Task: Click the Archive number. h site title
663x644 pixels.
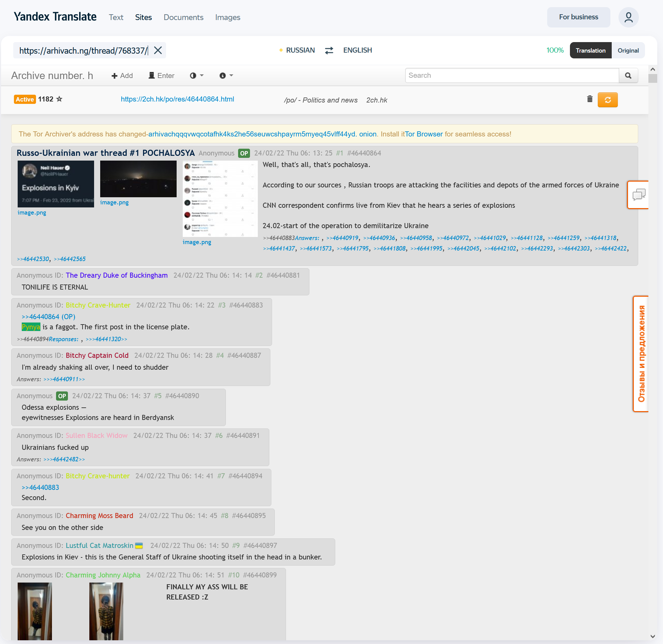Action: [x=52, y=75]
